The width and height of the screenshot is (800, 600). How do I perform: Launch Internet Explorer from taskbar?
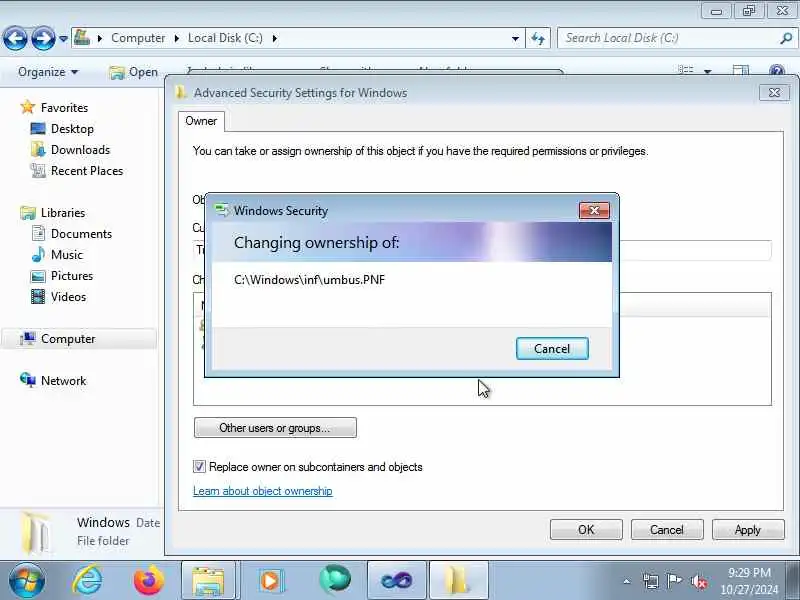tap(87, 580)
